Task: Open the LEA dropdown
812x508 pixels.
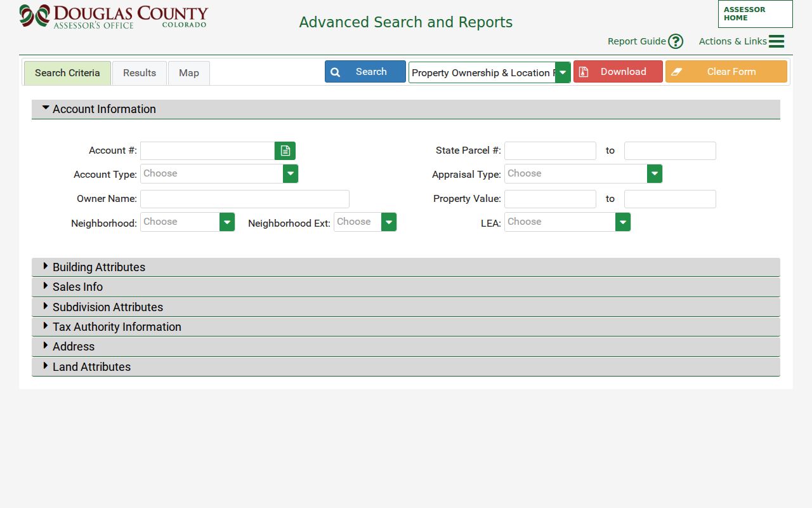Action: (x=567, y=222)
